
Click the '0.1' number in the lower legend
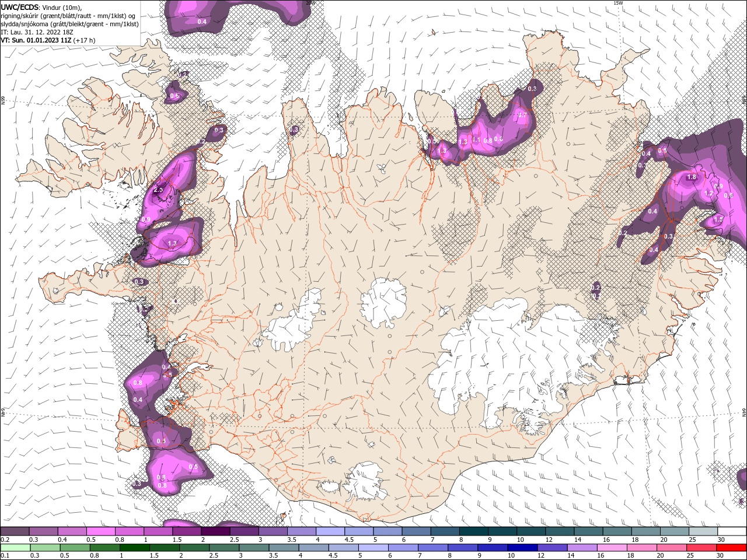click(5, 556)
